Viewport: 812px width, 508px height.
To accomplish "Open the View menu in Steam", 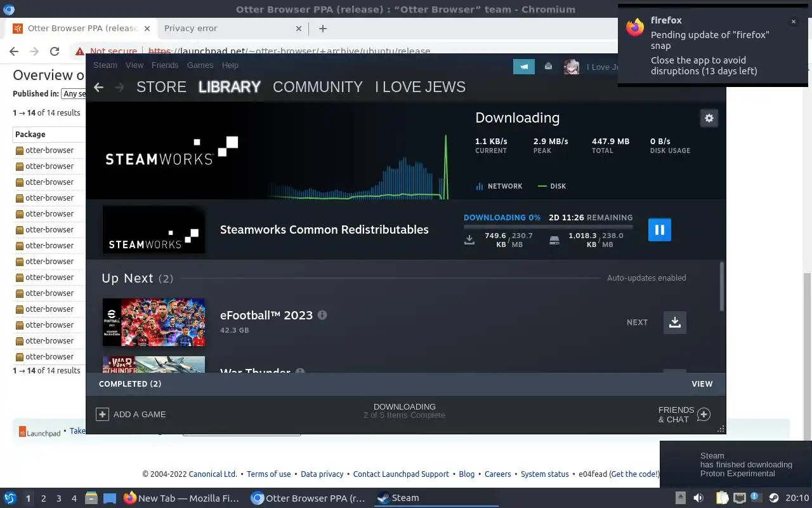I will pyautogui.click(x=134, y=65).
